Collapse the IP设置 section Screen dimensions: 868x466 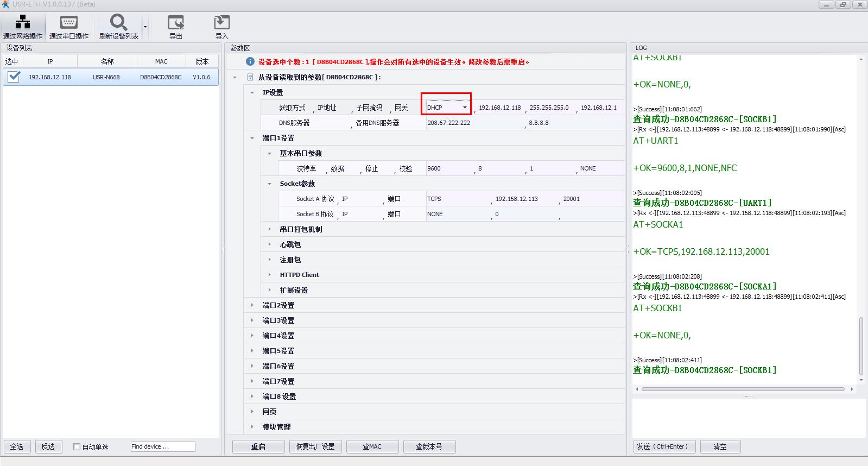pos(252,92)
